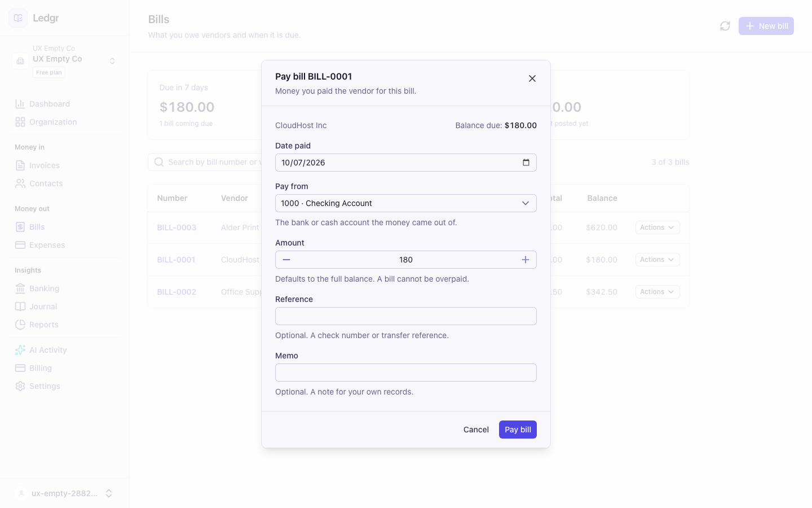The width and height of the screenshot is (812, 508).
Task: Open Expenses in the sidebar
Action: point(65,245)
